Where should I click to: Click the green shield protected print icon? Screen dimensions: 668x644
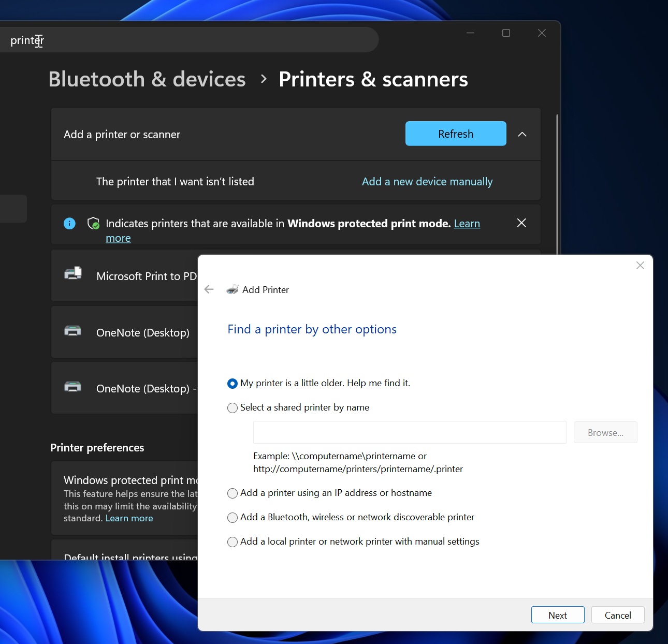[94, 223]
